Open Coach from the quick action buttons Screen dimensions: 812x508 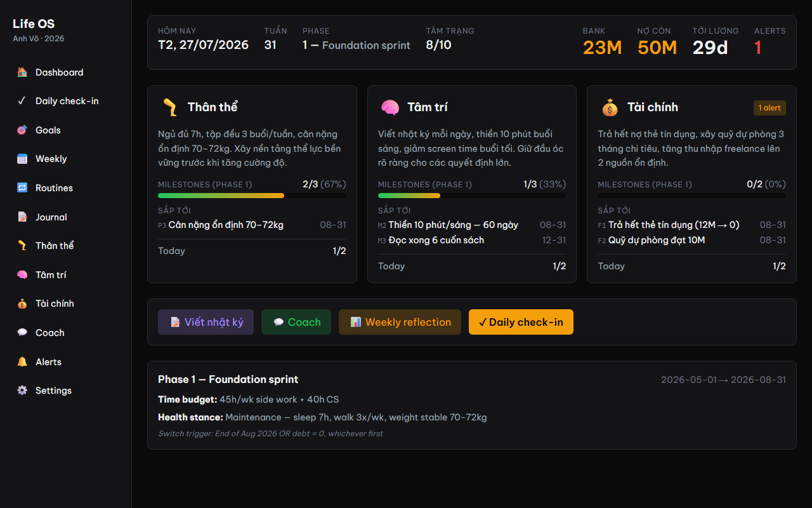[296, 322]
